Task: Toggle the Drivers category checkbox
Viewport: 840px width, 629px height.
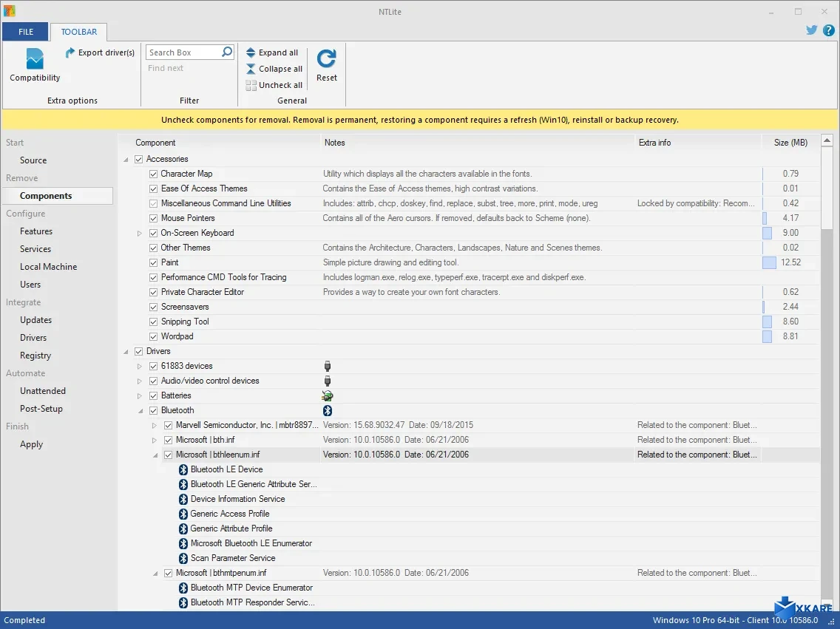Action: (x=139, y=351)
